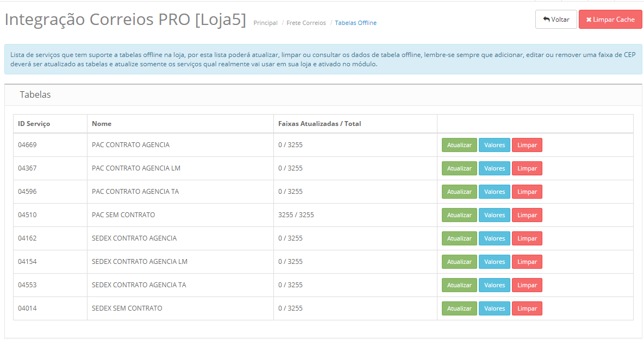The height and width of the screenshot is (341, 644).
Task: View Valores for SEDEX SEM CONTRATO
Action: coord(495,308)
